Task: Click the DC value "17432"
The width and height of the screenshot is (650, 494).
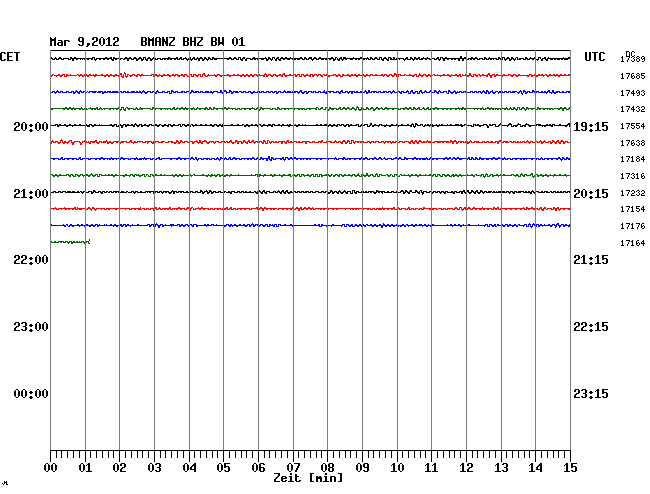Action: (633, 109)
